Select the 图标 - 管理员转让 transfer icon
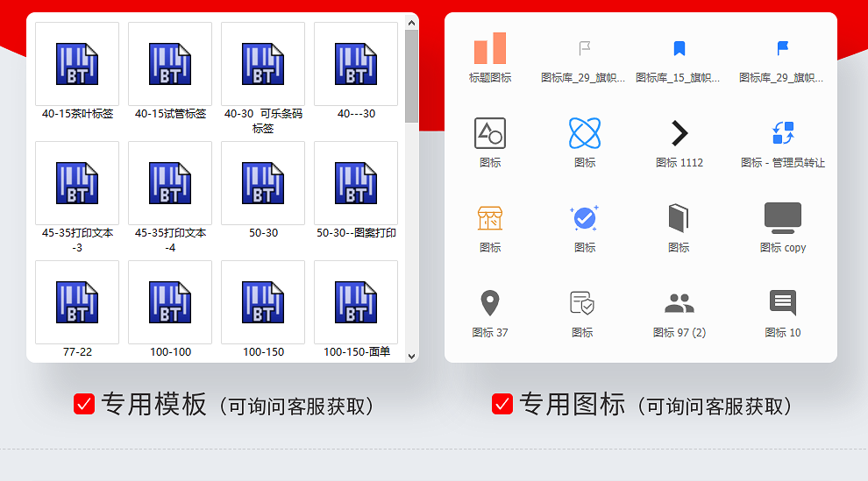 click(783, 132)
